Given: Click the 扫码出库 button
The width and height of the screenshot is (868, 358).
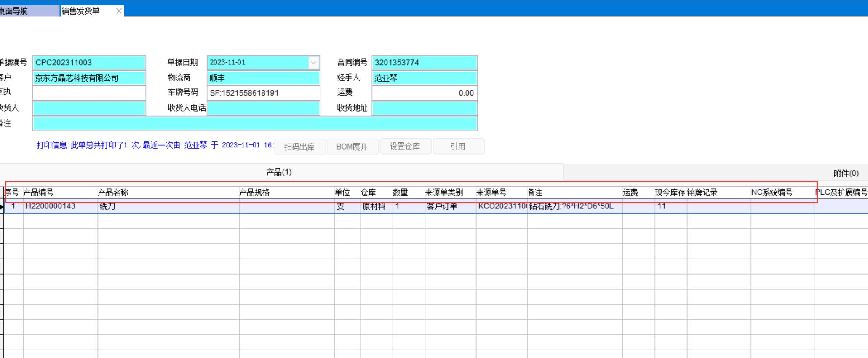Looking at the screenshot, I should (x=299, y=147).
